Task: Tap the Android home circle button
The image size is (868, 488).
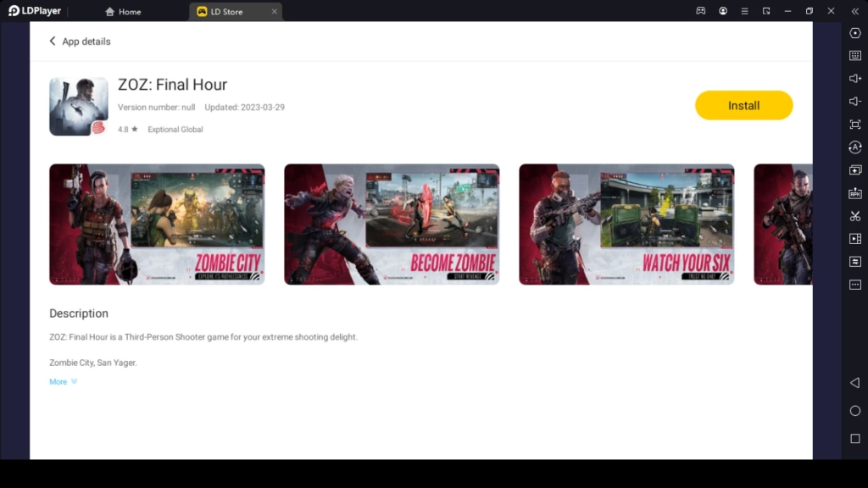Action: tap(854, 411)
